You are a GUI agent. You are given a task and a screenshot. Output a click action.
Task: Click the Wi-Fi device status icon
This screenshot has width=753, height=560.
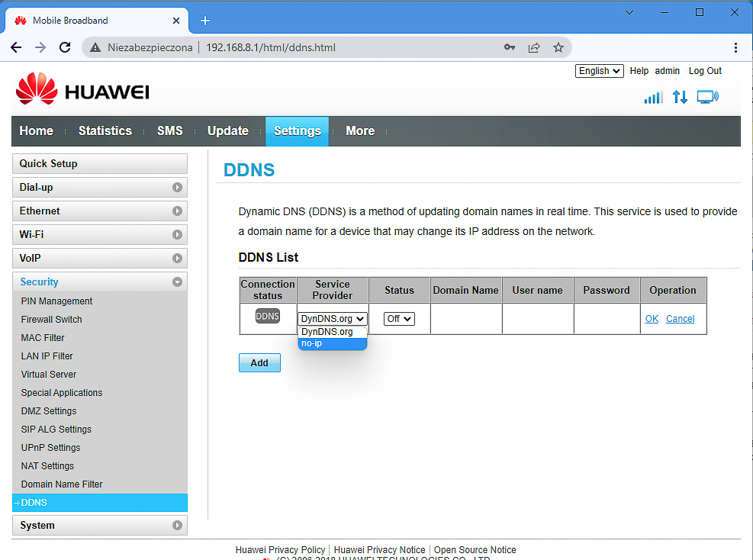[x=706, y=97]
